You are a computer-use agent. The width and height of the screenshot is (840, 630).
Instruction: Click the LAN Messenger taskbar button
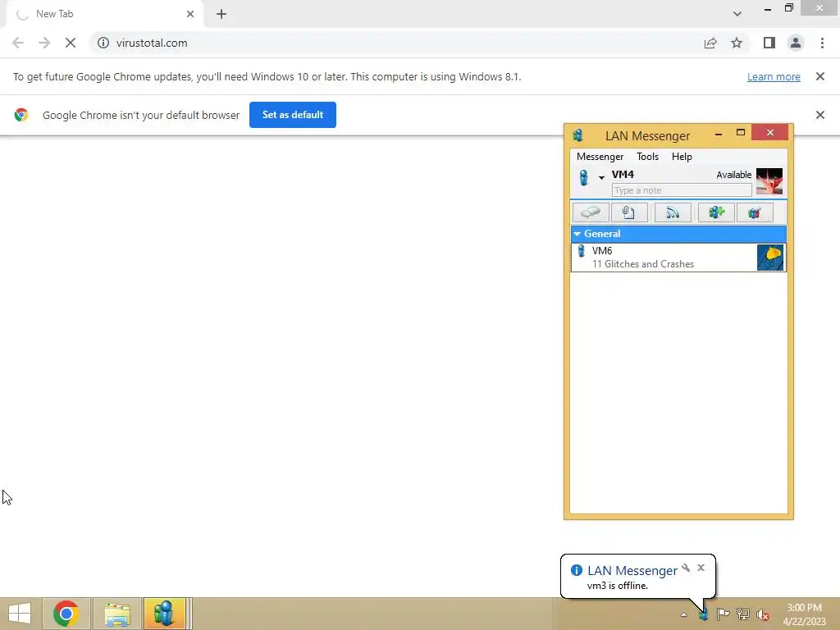coord(165,614)
